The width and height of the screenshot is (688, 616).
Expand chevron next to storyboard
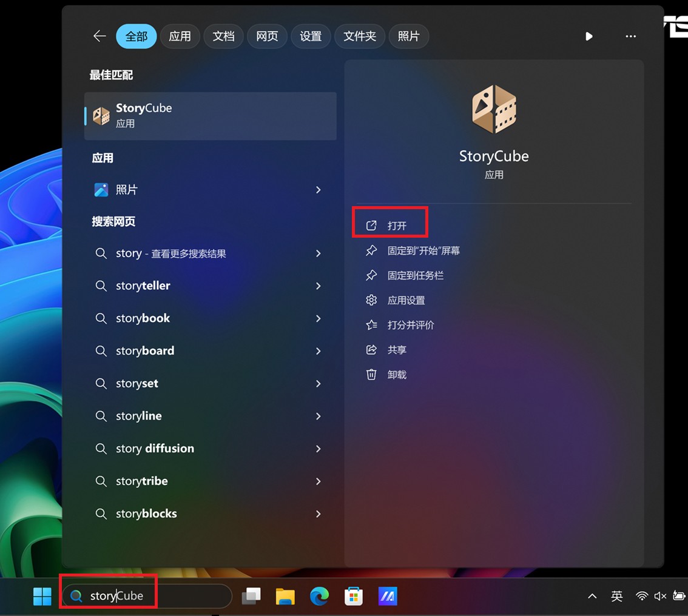(319, 351)
